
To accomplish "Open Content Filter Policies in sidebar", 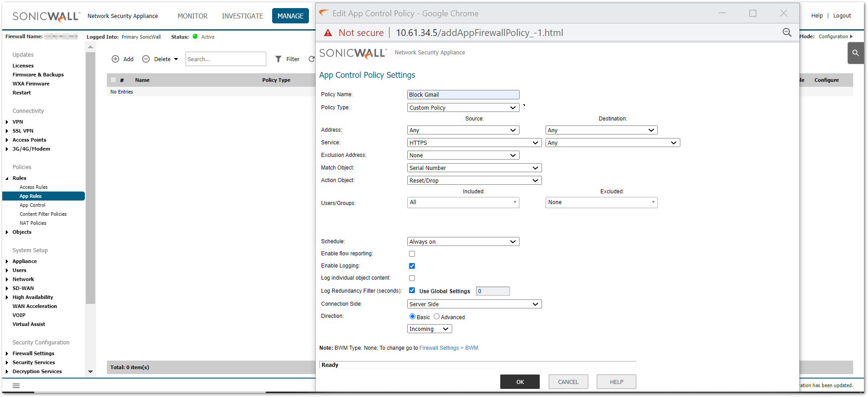I will point(43,214).
